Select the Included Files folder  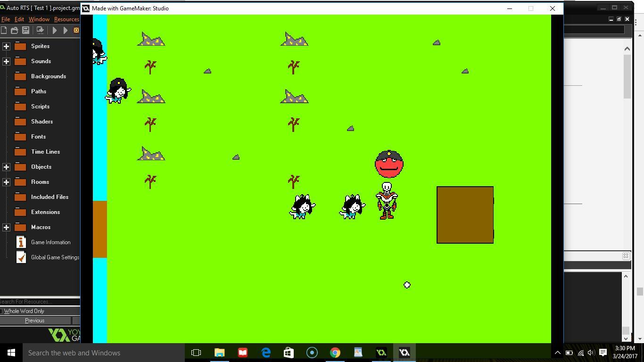(50, 197)
